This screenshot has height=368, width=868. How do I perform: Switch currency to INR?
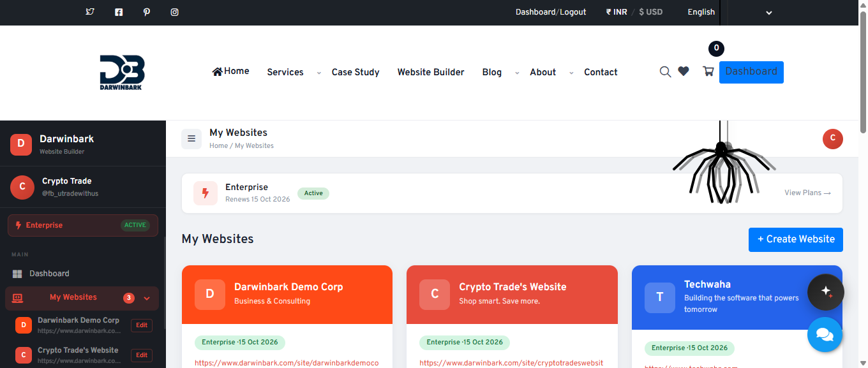[617, 12]
